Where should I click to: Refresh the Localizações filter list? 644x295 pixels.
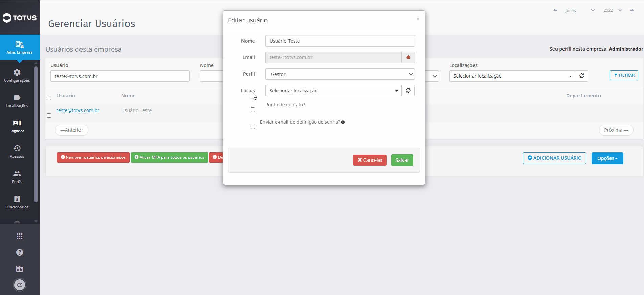pyautogui.click(x=581, y=76)
